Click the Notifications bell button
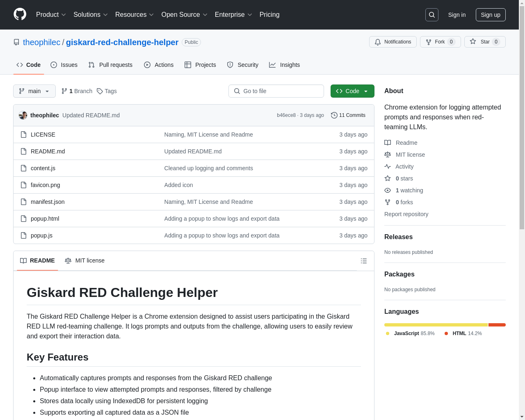Image resolution: width=525 pixels, height=420 pixels. point(393,42)
